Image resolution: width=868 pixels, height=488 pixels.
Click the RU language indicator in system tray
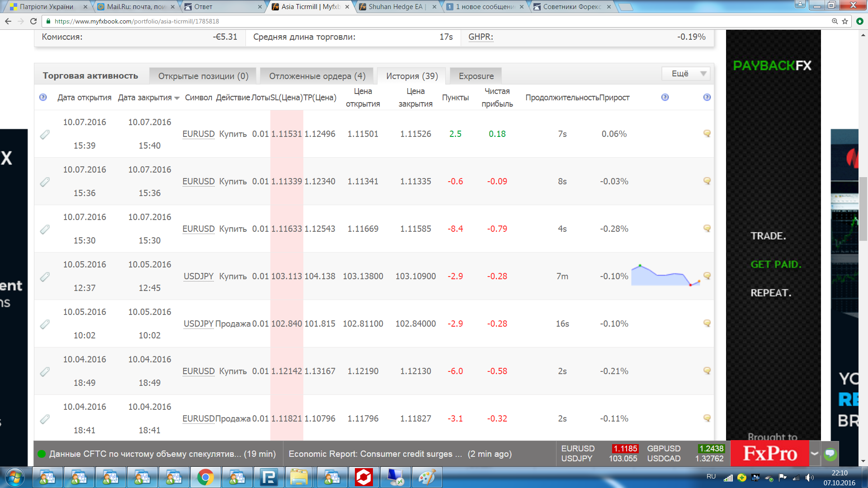711,477
